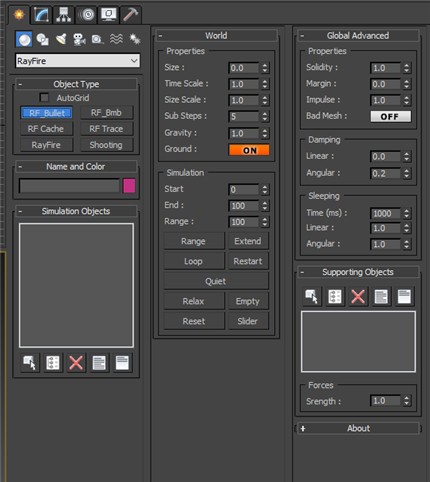Screen dimensions: 430x482
Task: Toggle the Bad Mesh OFF switch
Action: point(391,117)
